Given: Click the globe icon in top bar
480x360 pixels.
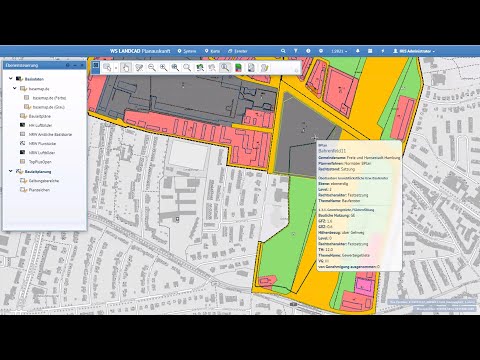Looking at the screenshot, I should coord(321,51).
